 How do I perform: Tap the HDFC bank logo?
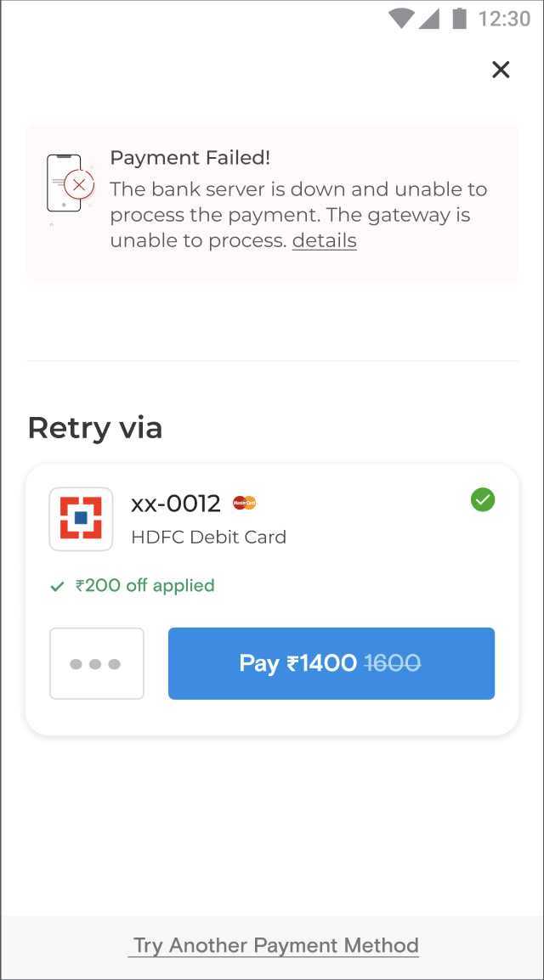tap(81, 519)
